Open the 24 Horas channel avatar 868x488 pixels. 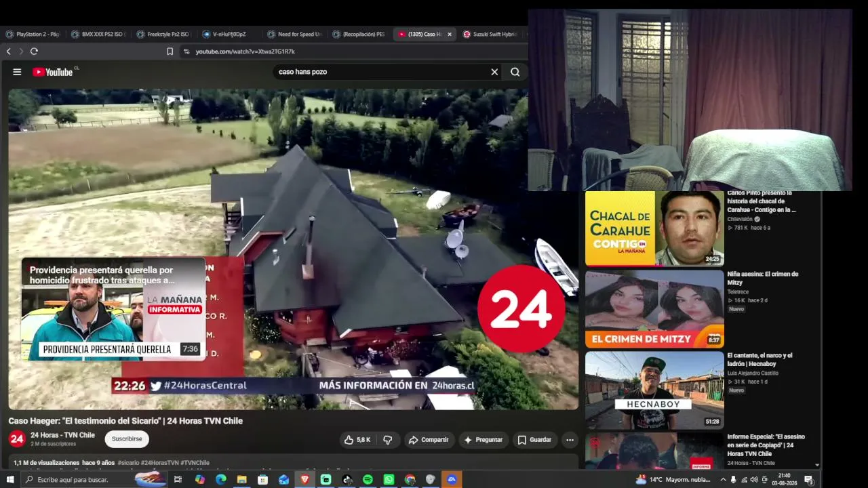[17, 439]
